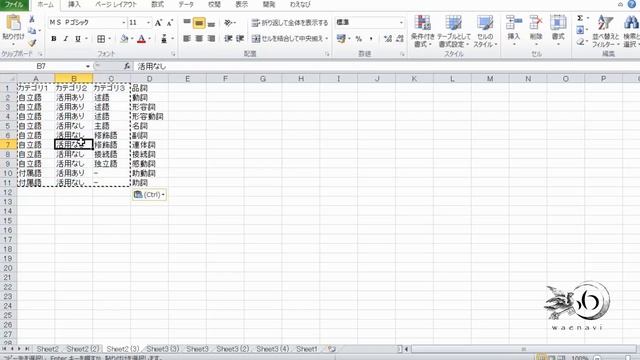Click the horizontal scrollbar thumb
The width and height of the screenshot is (640, 360).
(x=524, y=349)
